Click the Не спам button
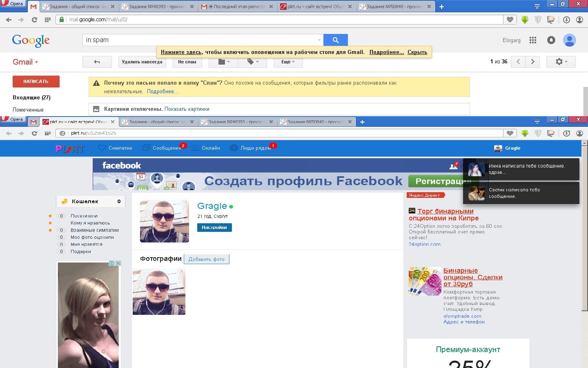 coord(187,62)
